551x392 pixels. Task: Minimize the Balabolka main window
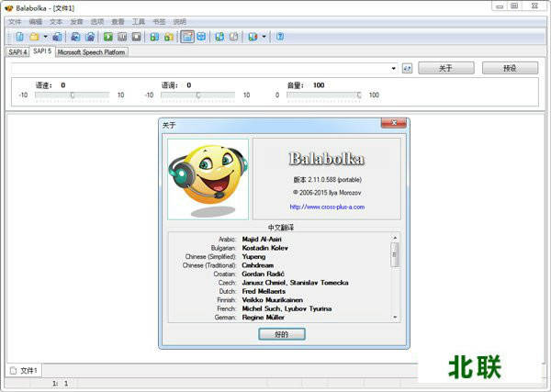500,6
